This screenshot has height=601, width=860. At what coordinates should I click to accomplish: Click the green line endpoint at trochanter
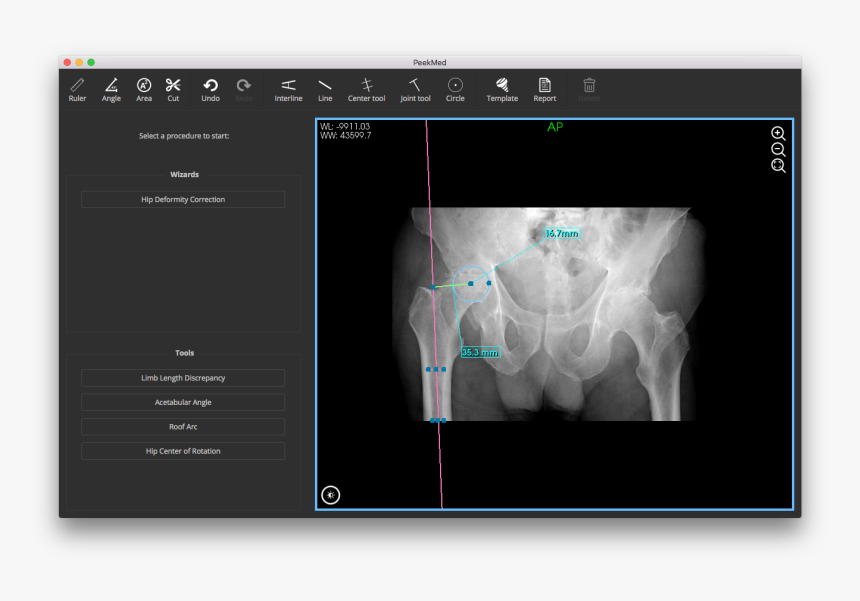[x=433, y=287]
